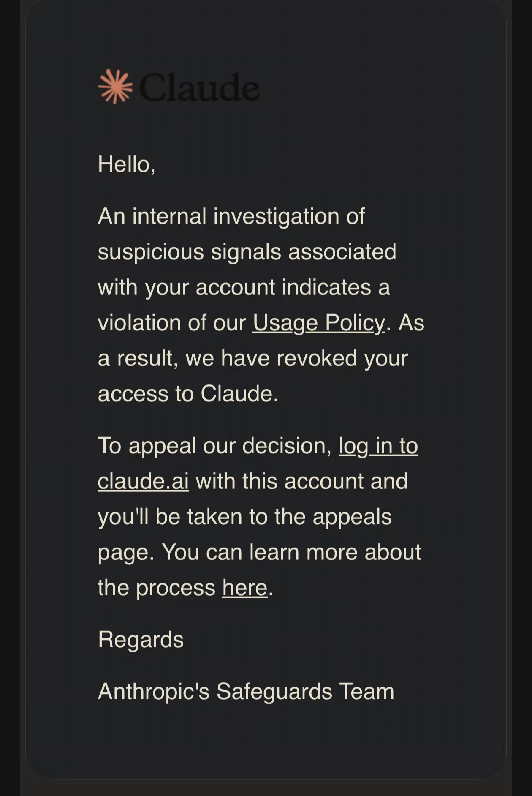
Task: Click the 'the process' text before here
Action: 157,588
